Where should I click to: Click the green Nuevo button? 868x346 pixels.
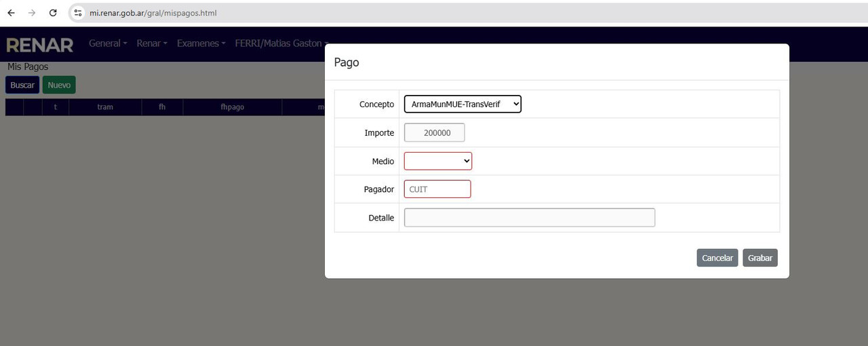click(59, 85)
